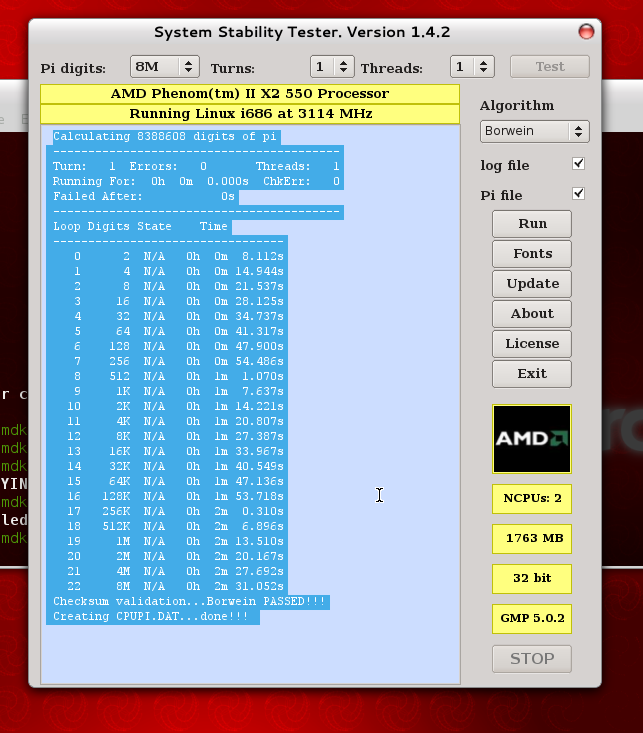Click the loop 13 row with 16K digits
Viewport: 643px width, 733px height.
tap(167, 451)
